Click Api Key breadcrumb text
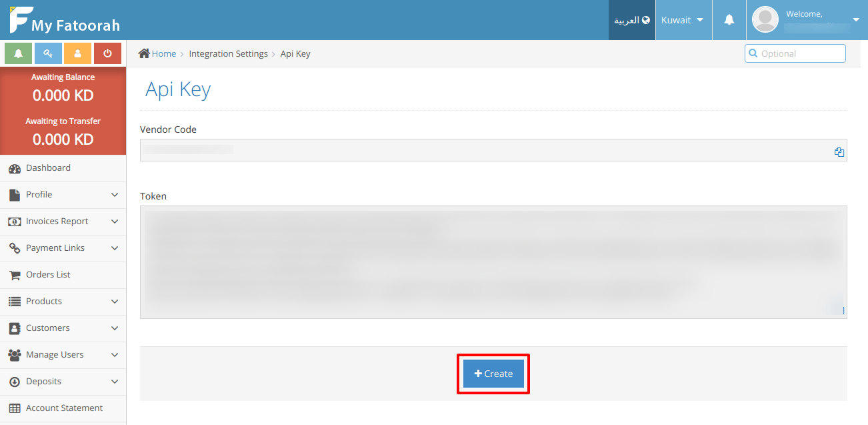The height and width of the screenshot is (425, 868). click(295, 53)
